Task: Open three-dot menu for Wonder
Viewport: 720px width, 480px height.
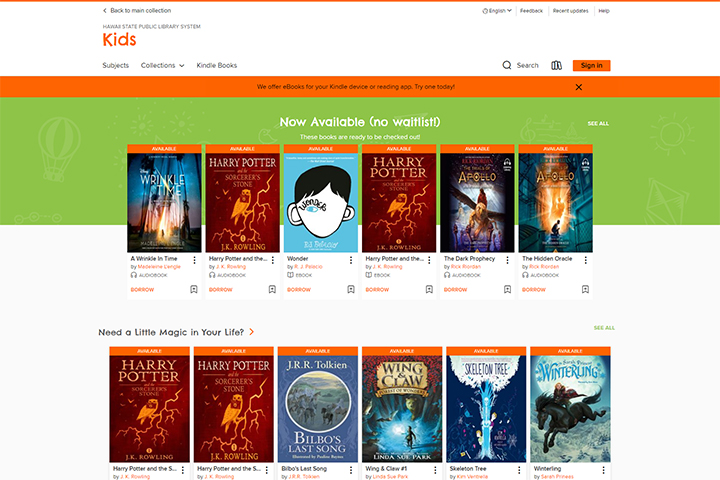Action: point(351,260)
